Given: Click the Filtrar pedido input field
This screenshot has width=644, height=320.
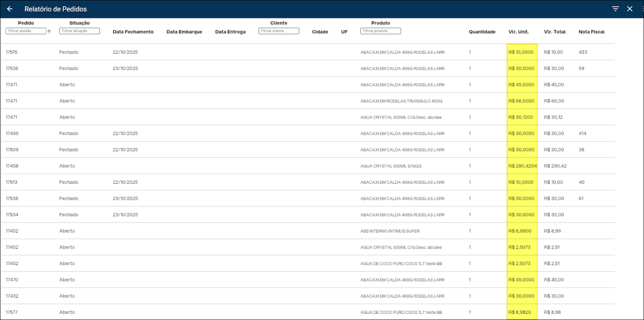Looking at the screenshot, I should [25, 31].
